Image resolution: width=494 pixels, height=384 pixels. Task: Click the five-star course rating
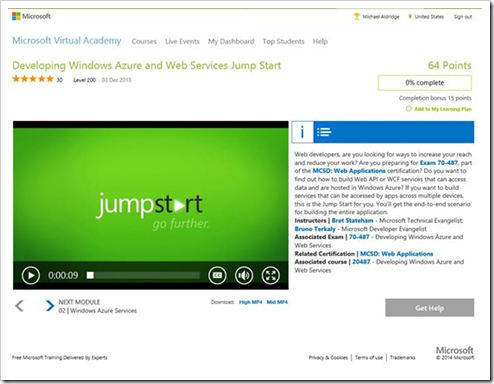click(x=33, y=79)
